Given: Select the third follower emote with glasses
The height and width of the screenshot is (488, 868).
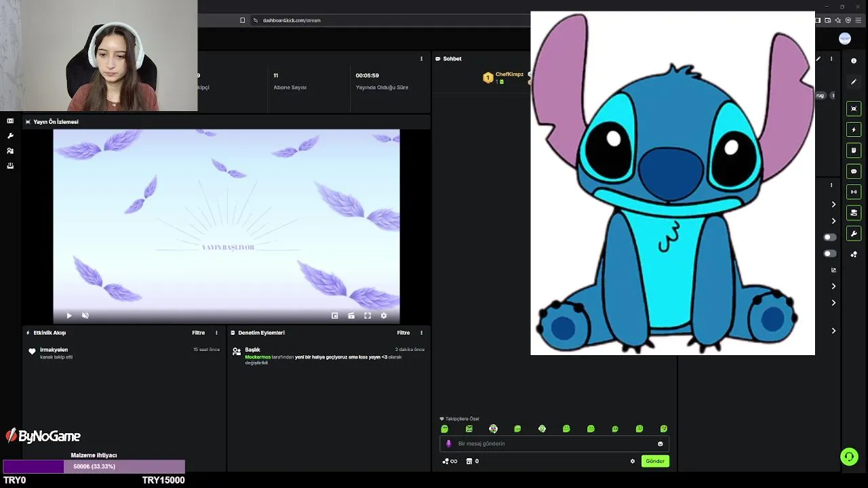Looking at the screenshot, I should [x=493, y=428].
